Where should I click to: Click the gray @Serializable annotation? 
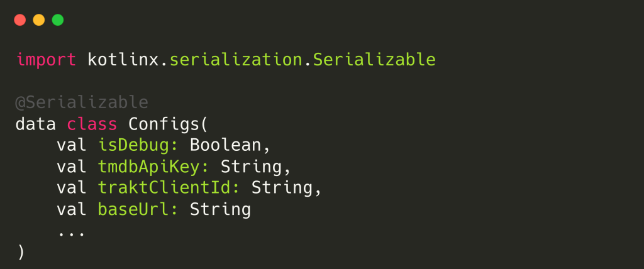tap(82, 102)
